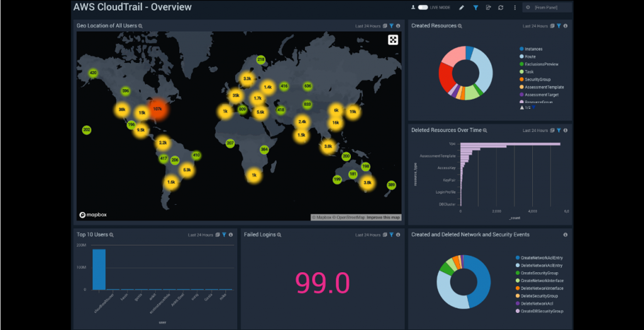Open Deleted Resources Over Time magnifier icon
The height and width of the screenshot is (330, 644).
tap(485, 130)
